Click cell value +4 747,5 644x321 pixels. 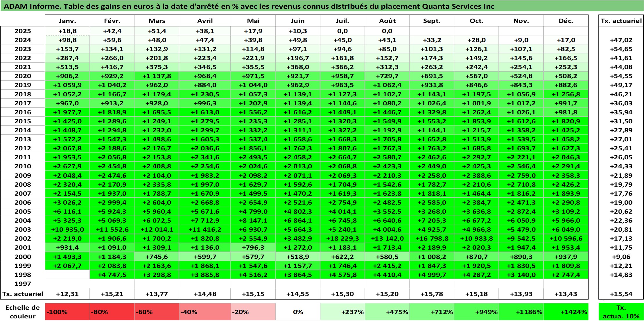pyautogui.click(x=112, y=275)
